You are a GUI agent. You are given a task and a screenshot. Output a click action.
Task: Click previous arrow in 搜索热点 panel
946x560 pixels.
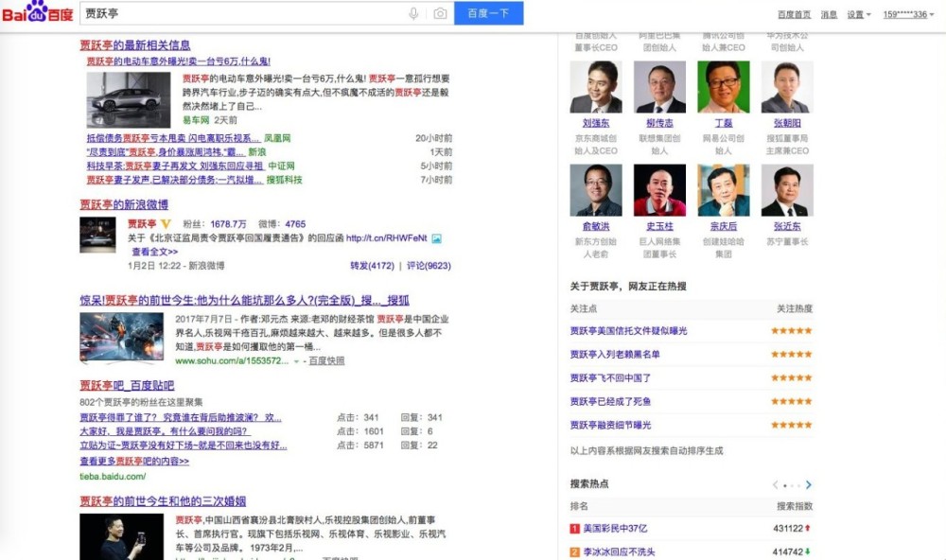pos(776,485)
